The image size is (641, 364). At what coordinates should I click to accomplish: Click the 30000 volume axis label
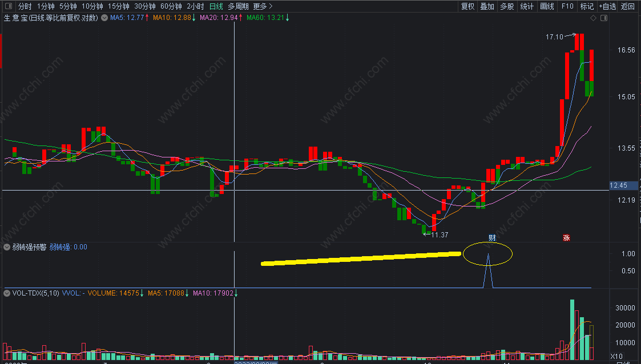[x=626, y=308]
